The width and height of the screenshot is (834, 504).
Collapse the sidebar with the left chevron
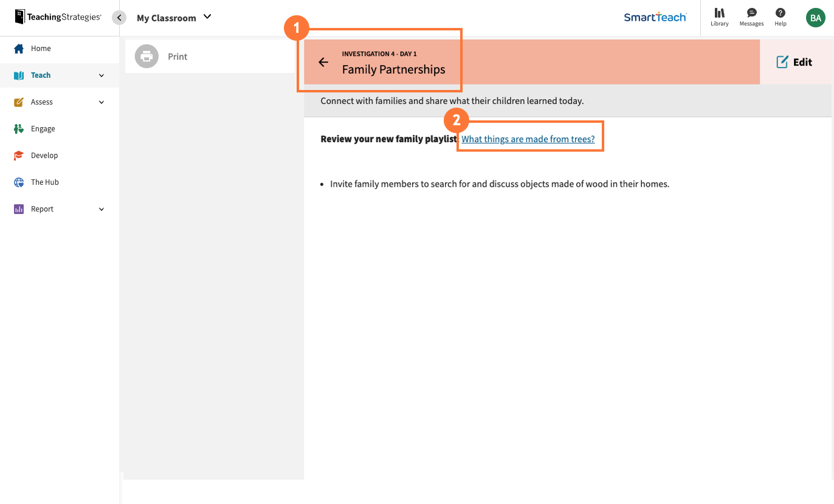click(x=119, y=18)
